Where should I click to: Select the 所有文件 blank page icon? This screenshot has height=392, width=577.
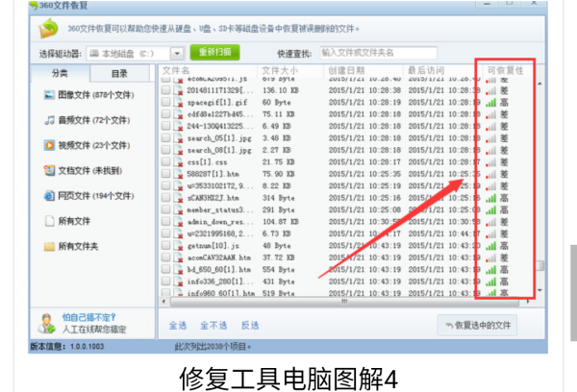pos(49,221)
